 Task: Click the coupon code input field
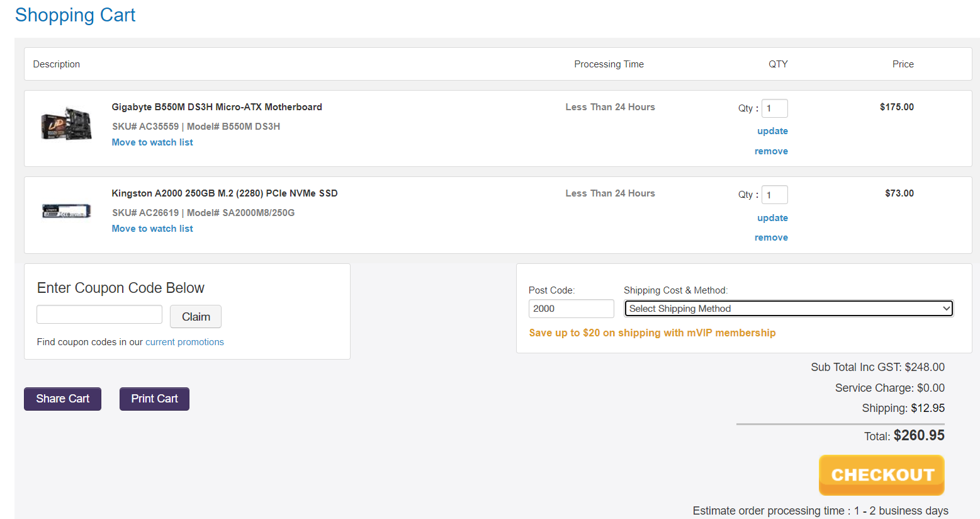pyautogui.click(x=99, y=314)
